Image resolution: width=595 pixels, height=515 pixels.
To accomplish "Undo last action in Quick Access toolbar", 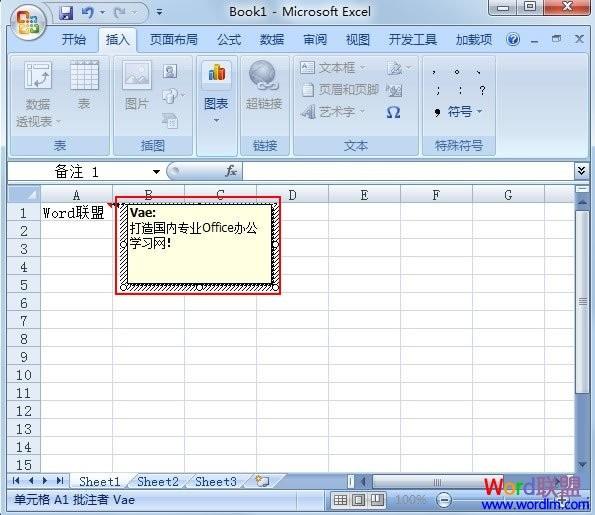I will [x=88, y=13].
